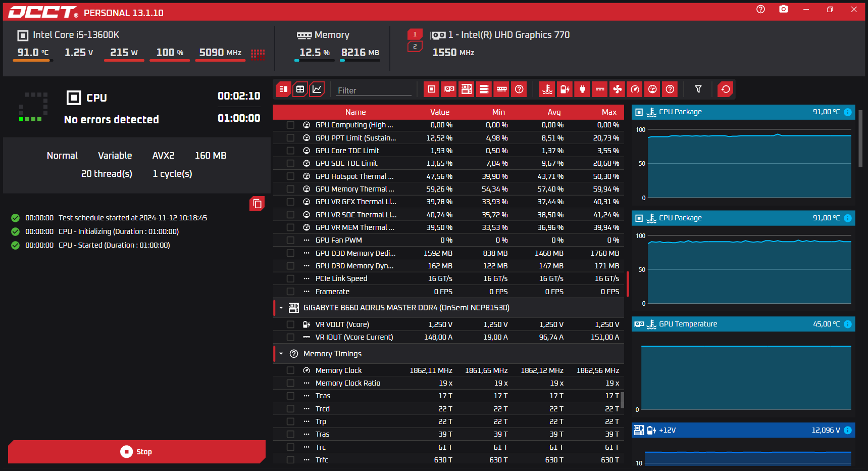Open the red CPU core grid icon
This screenshot has height=471, width=868.
coord(258,54)
